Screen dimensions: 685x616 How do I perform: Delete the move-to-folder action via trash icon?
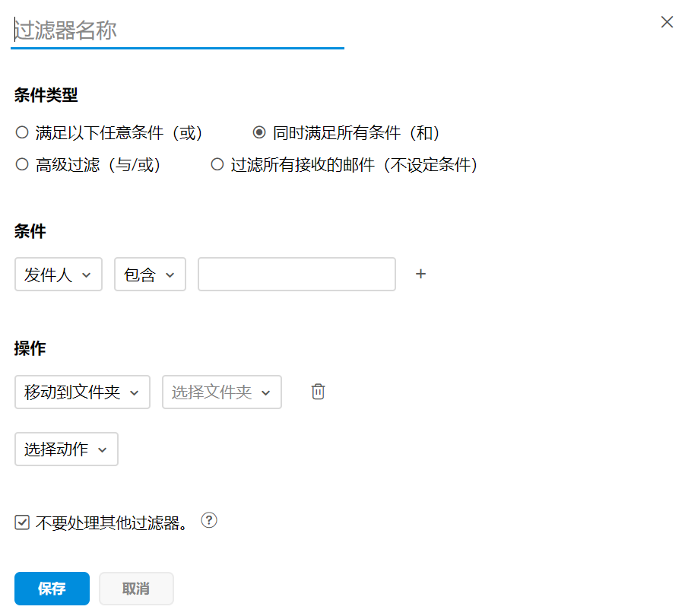(318, 392)
